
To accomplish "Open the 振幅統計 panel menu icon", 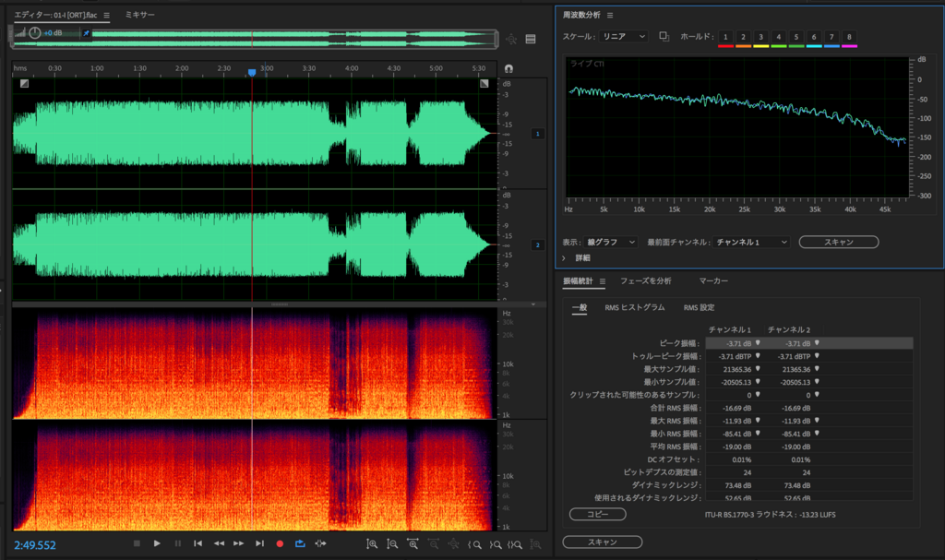I will [603, 281].
